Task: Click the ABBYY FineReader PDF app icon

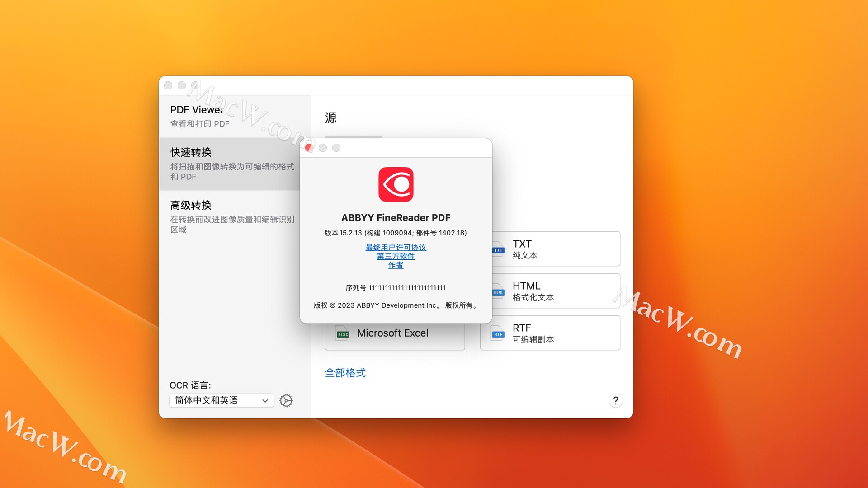Action: [396, 184]
